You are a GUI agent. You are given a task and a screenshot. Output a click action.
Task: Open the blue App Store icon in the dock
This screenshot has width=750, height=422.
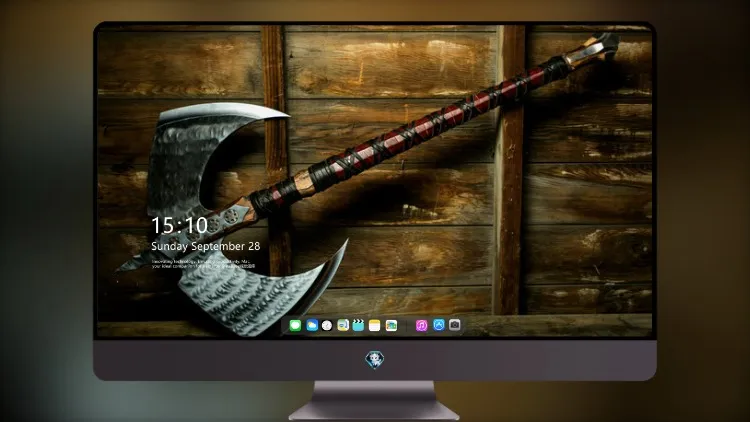tap(439, 325)
